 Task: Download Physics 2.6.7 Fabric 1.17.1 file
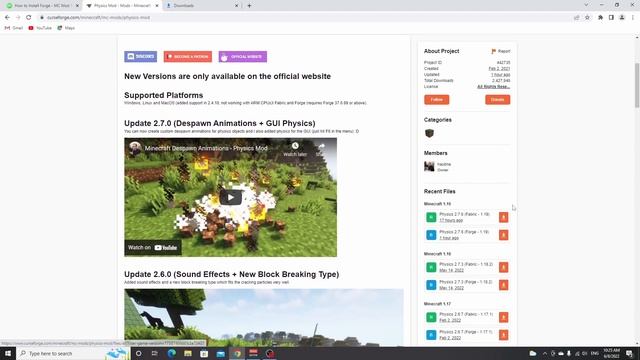pos(503,317)
